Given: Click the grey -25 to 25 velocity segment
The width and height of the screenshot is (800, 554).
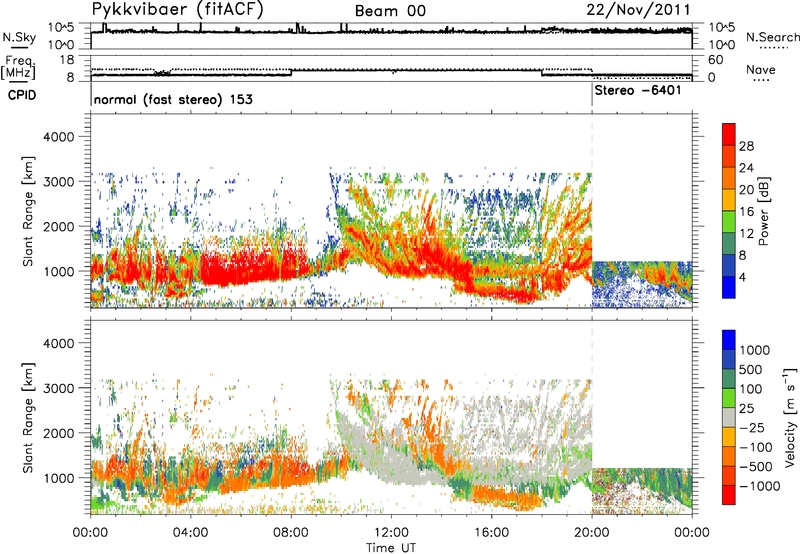Looking at the screenshot, I should 729,417.
